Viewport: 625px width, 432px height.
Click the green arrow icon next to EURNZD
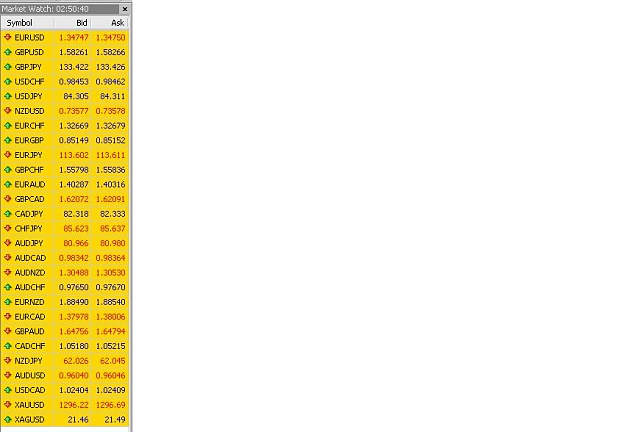click(x=8, y=302)
